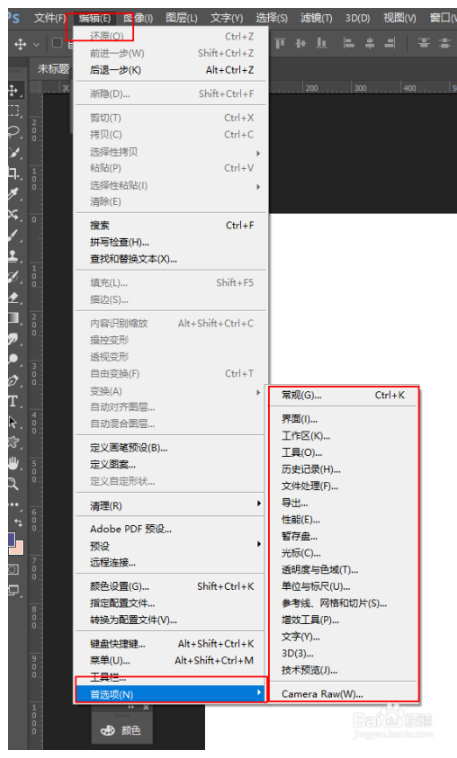The image size is (457, 758).
Task: Select the Brush tool
Action: [14, 235]
